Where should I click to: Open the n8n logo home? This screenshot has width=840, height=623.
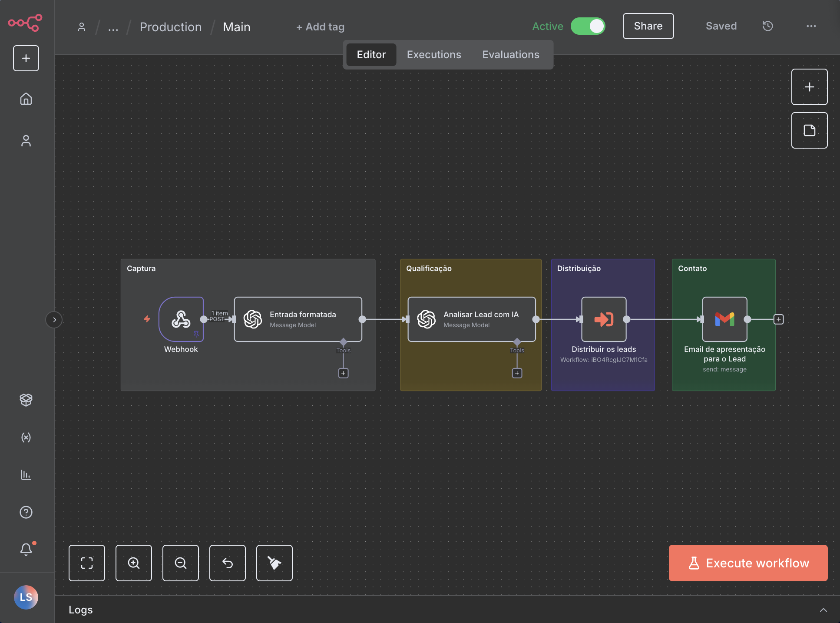(25, 23)
